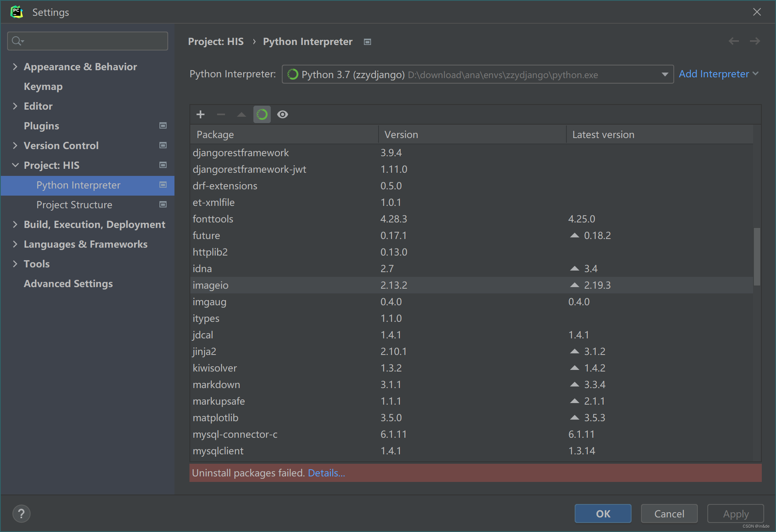Click the project-scope icon beside Project Structure
Viewport: 776px width, 532px height.
coord(163,204)
